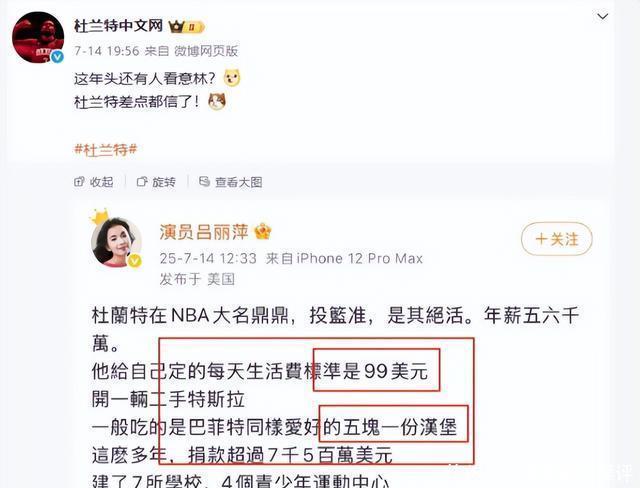Follow 演员吕丽萍 with +关注 button

pyautogui.click(x=557, y=239)
